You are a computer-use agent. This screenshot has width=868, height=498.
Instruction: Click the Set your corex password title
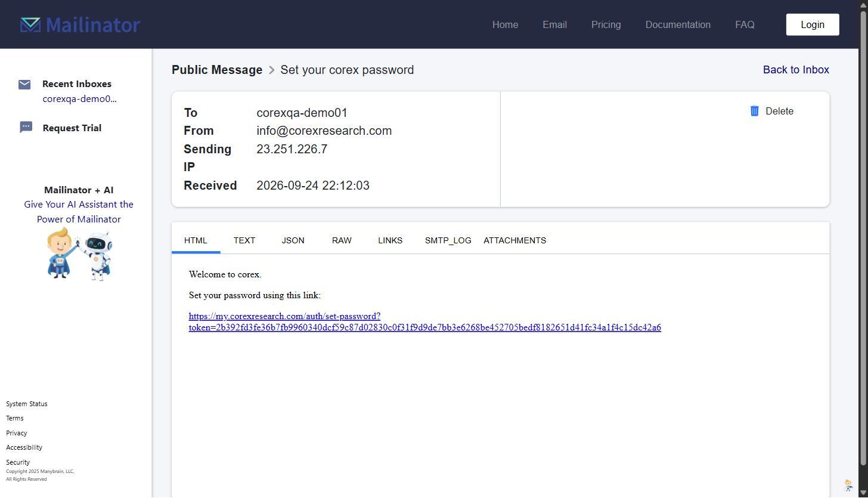coord(347,70)
